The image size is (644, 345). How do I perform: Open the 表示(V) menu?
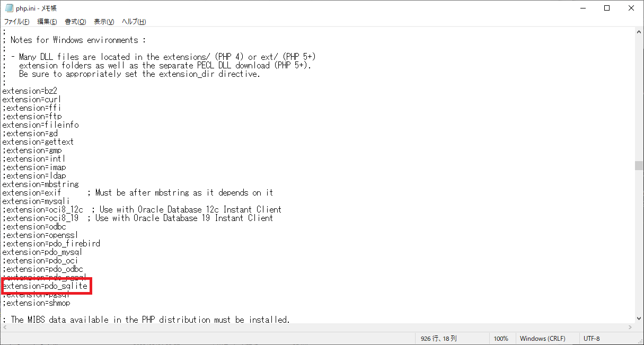pyautogui.click(x=104, y=22)
